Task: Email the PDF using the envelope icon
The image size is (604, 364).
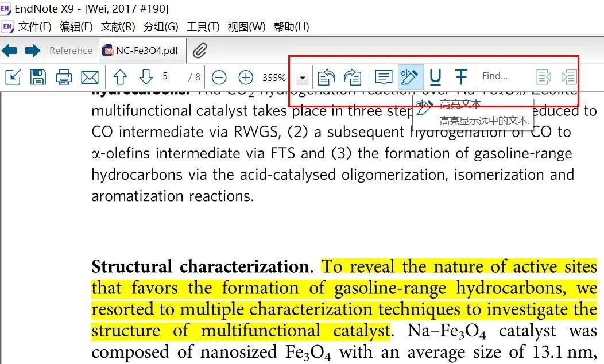Action: tap(90, 78)
